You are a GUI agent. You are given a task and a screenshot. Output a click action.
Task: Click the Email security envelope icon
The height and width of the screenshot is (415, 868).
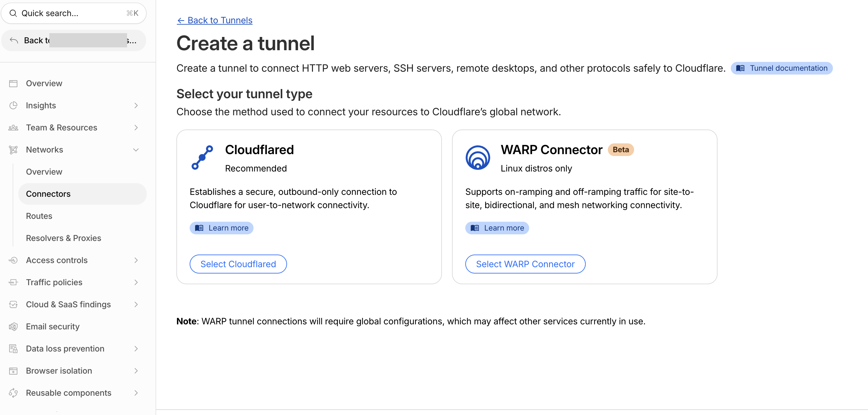(x=13, y=327)
